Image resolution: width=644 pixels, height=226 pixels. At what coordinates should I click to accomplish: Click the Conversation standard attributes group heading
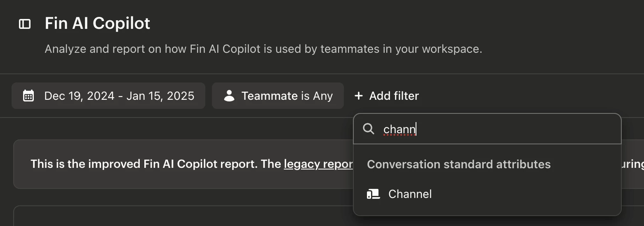point(458,164)
